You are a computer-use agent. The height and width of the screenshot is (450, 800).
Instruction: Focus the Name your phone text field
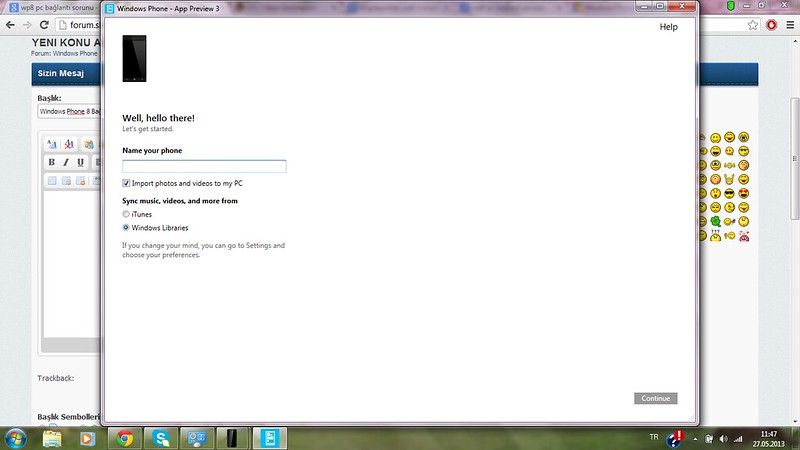(204, 166)
